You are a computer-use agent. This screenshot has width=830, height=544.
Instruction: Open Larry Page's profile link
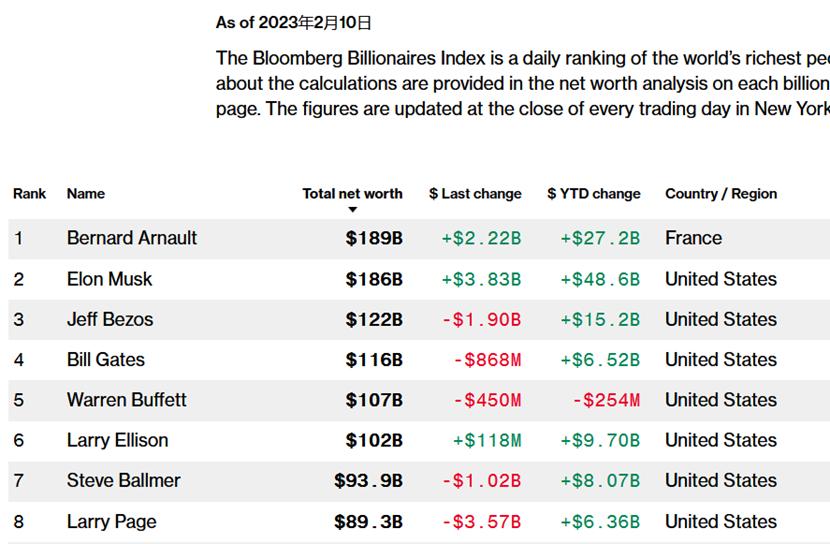tap(112, 521)
